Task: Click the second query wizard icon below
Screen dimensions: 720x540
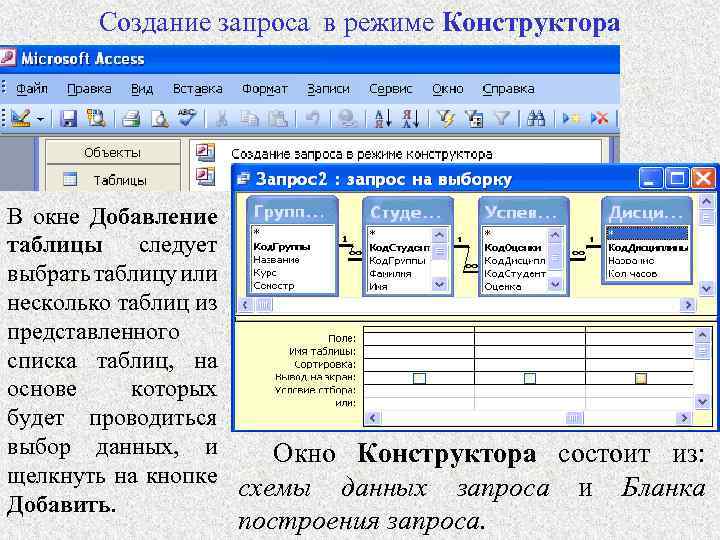Action: (205, 176)
